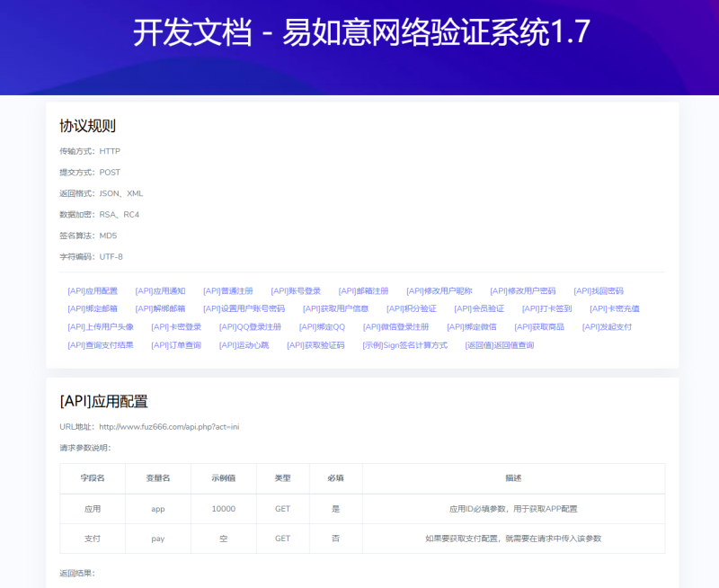Open the [API]邮箱注册 link
Viewport: 719px width, 588px height.
365,290
